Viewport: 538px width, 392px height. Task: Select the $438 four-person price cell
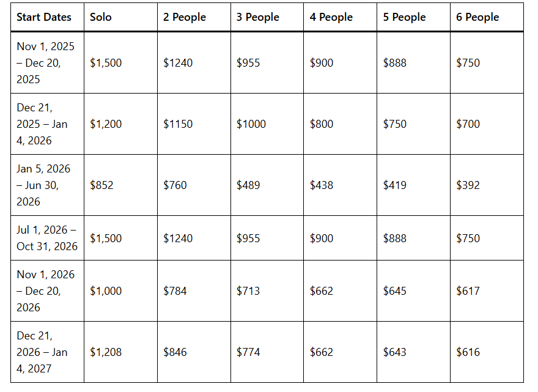tap(322, 185)
